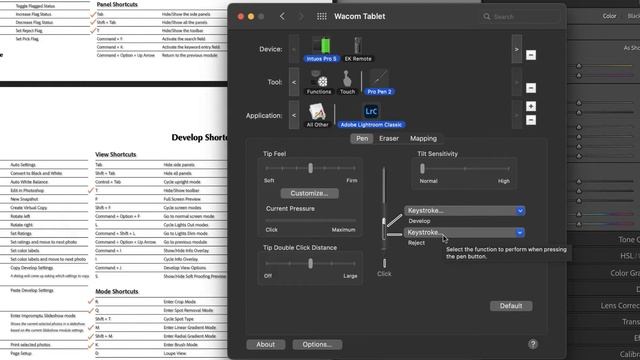The height and width of the screenshot is (360, 640).
Task: Click the pen tip Click label
Action: (x=384, y=273)
